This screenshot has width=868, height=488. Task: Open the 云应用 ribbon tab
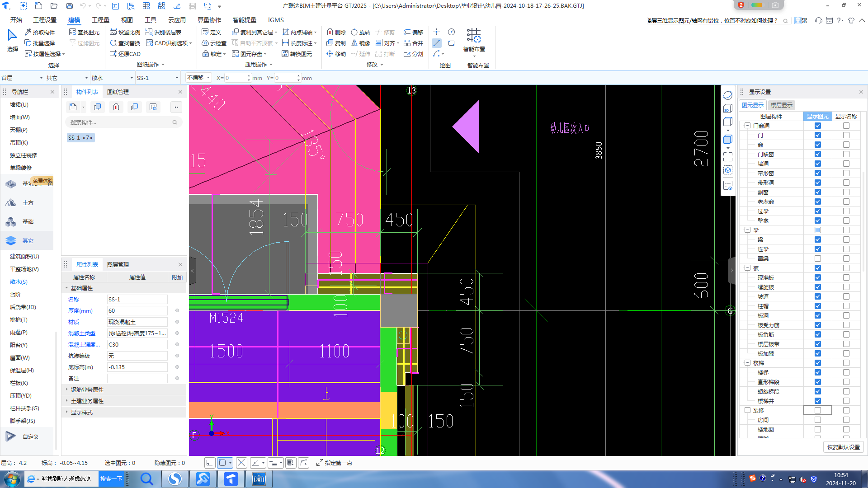[x=177, y=20]
